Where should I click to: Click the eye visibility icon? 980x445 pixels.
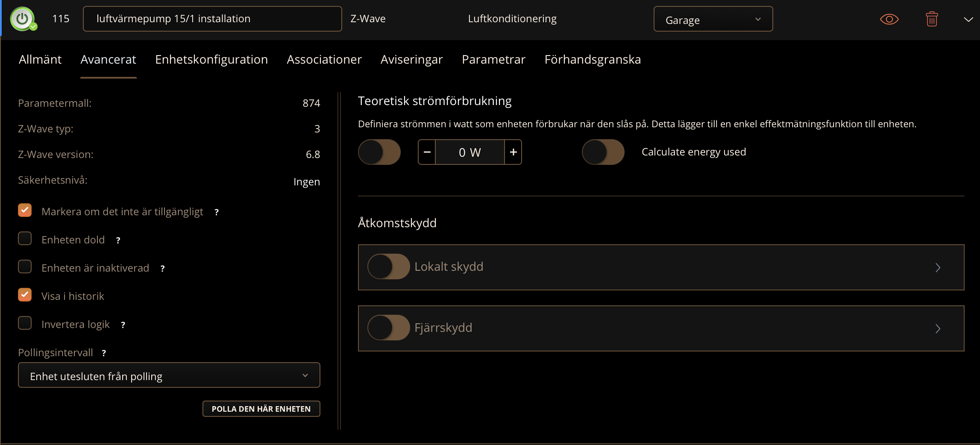[x=889, y=19]
